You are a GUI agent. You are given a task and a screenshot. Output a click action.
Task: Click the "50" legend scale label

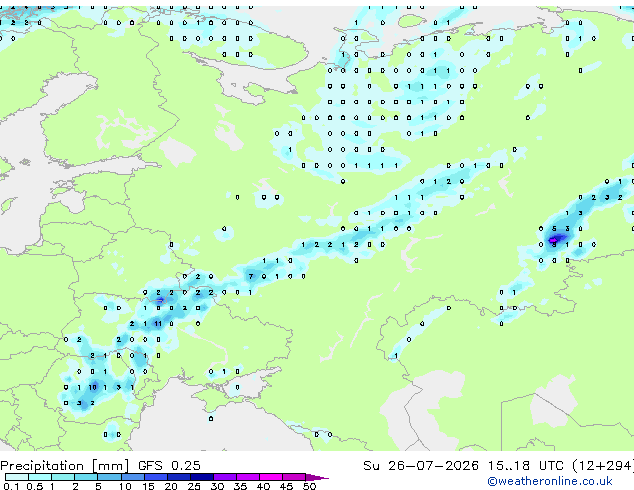(309, 486)
